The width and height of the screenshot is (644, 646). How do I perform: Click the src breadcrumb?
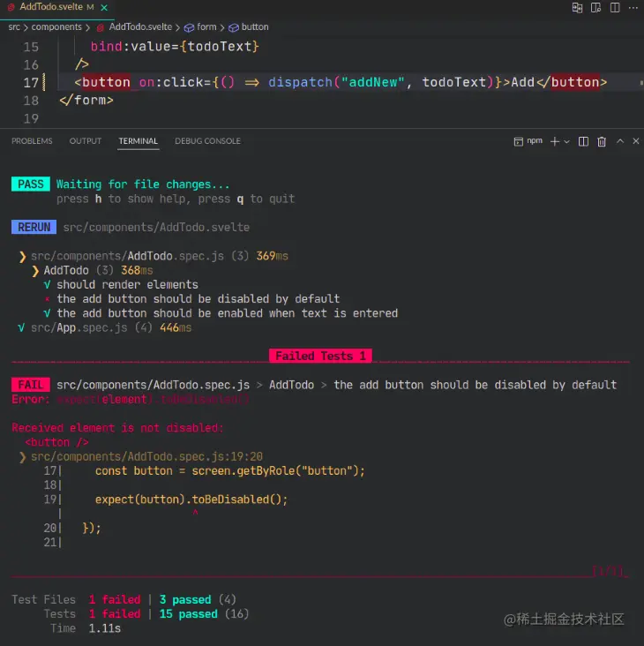pyautogui.click(x=14, y=27)
